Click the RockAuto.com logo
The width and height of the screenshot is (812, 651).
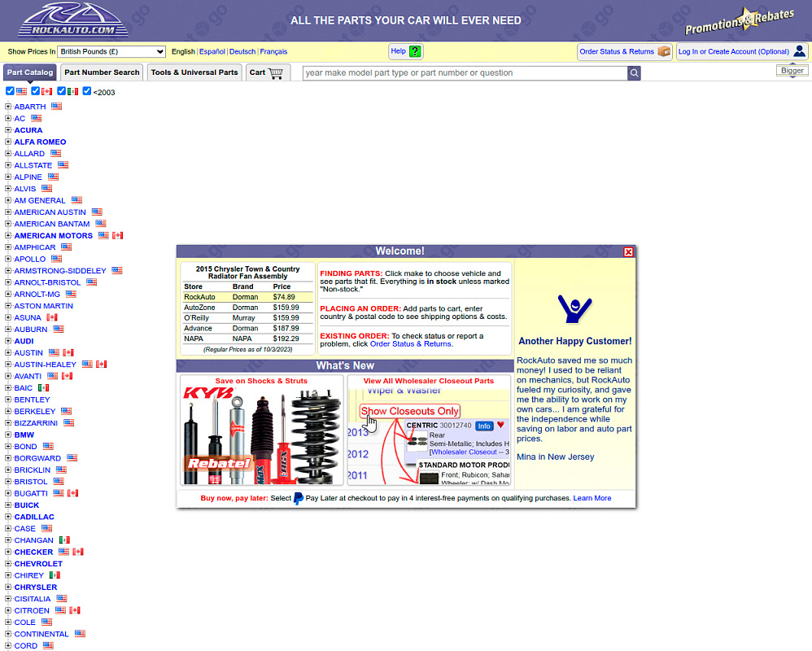[x=73, y=20]
